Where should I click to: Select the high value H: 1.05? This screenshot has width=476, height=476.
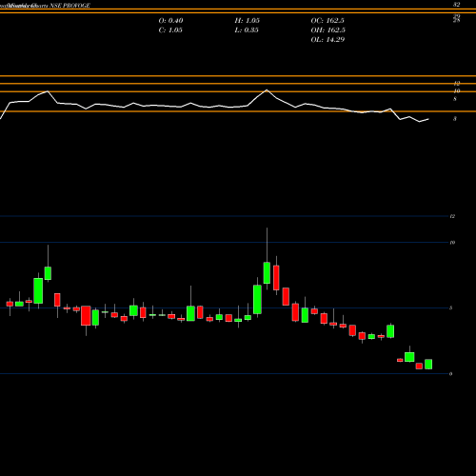point(248,20)
